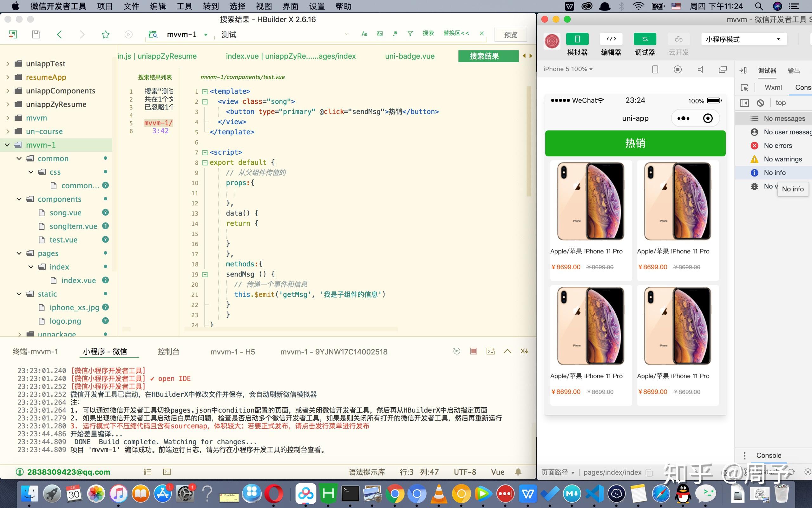Open HBuilder X from the Dock
This screenshot has width=812, height=508.
[x=328, y=494]
